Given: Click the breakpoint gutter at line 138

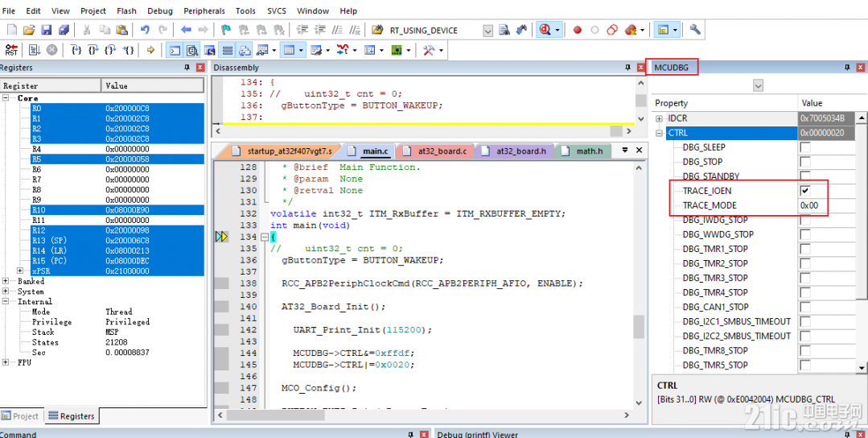Looking at the screenshot, I should click(x=221, y=283).
